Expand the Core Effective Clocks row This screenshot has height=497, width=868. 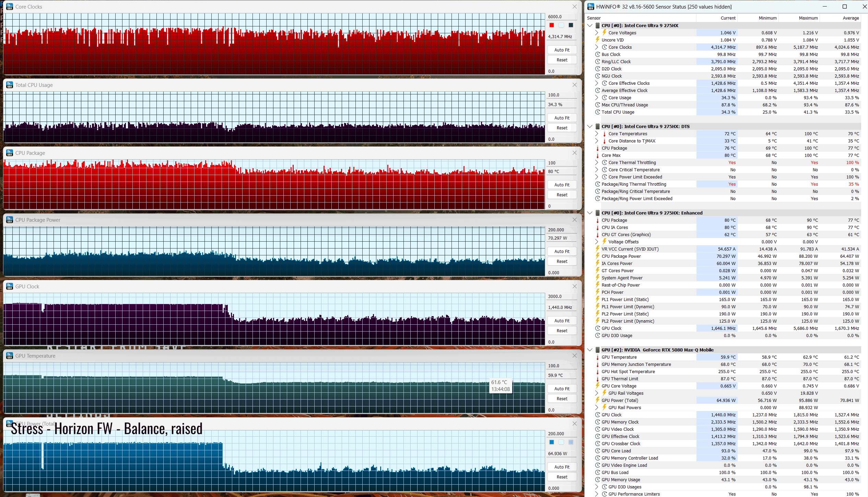(x=597, y=83)
